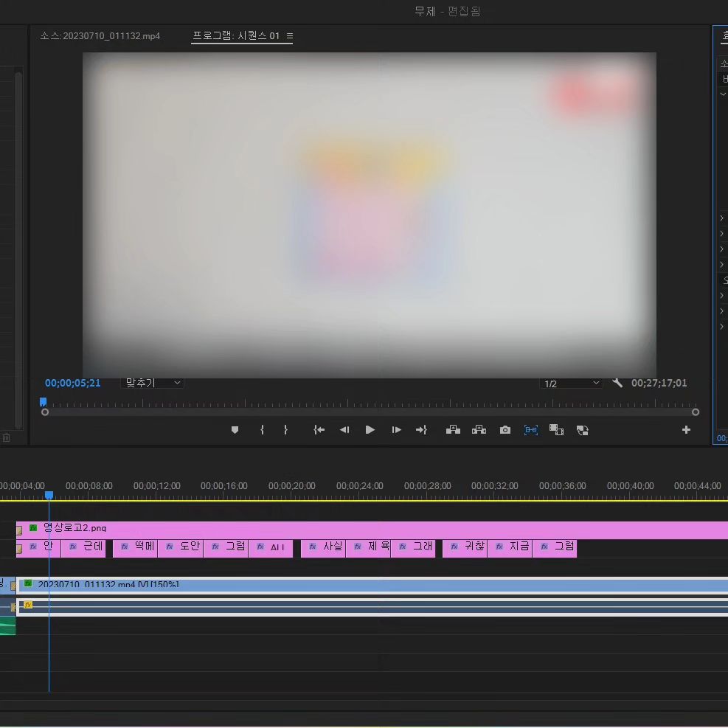Select the 영상로고2.png clip on timeline
The width and height of the screenshot is (728, 728).
(x=372, y=530)
